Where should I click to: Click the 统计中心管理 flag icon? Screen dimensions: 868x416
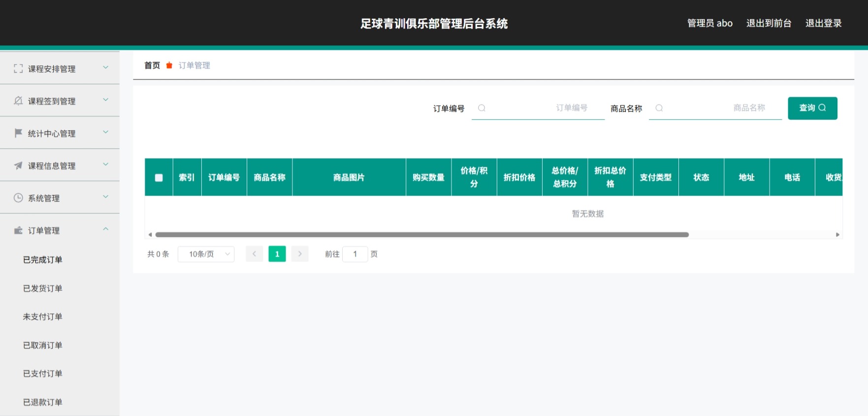18,133
